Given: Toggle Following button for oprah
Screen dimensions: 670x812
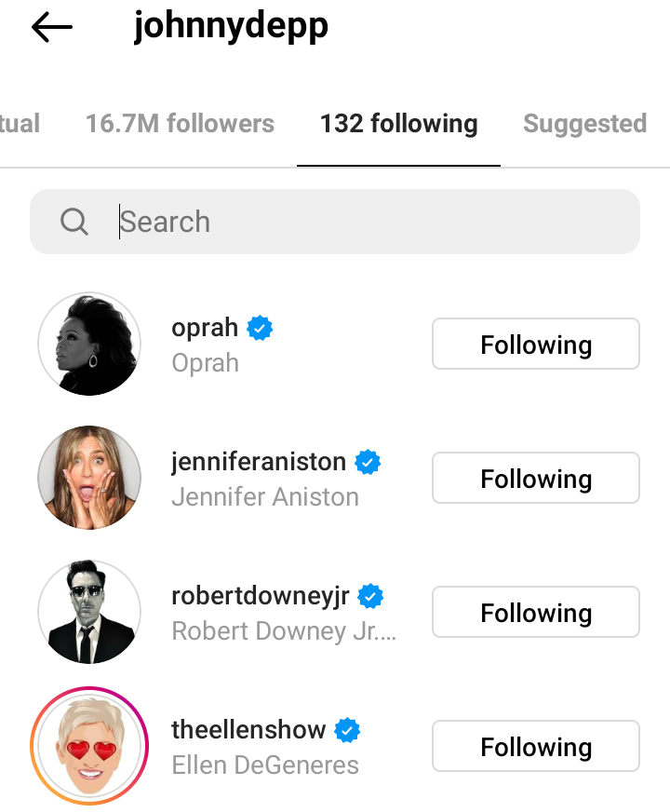Looking at the screenshot, I should [x=535, y=345].
